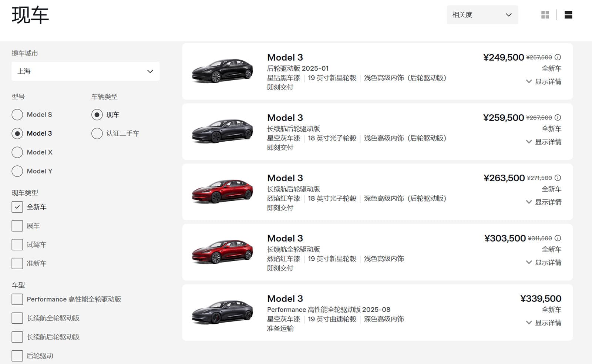Switch to grid view layout
Viewport: 592px width, 364px height.
point(545,15)
